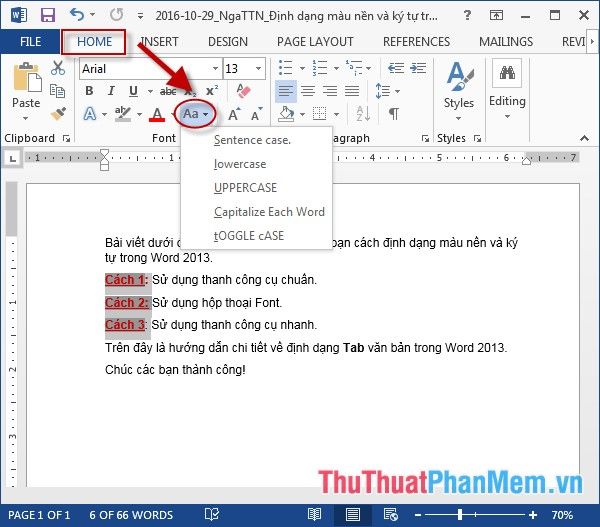Viewport: 600px width, 527px height.
Task: Choose tOGGLE cASE option
Action: [x=256, y=236]
